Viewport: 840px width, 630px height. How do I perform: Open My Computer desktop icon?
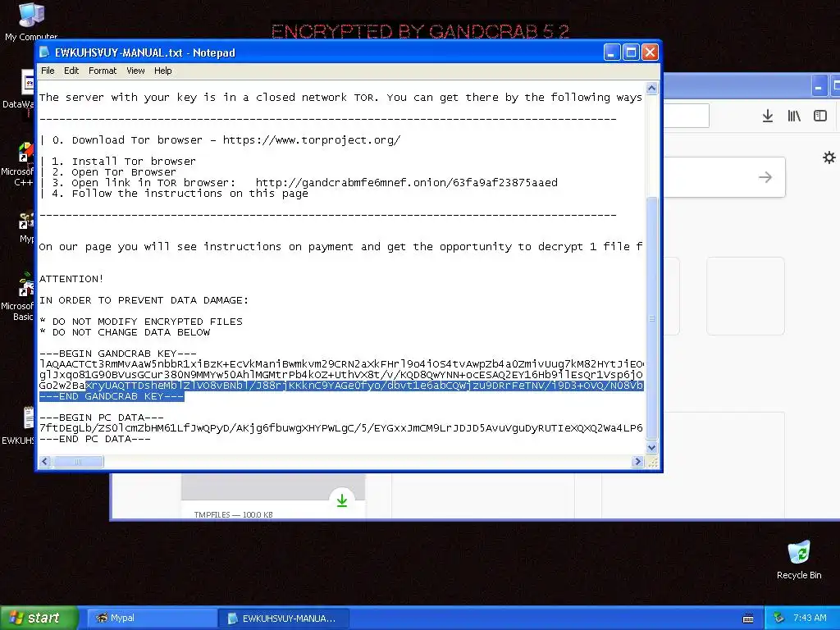(x=30, y=21)
